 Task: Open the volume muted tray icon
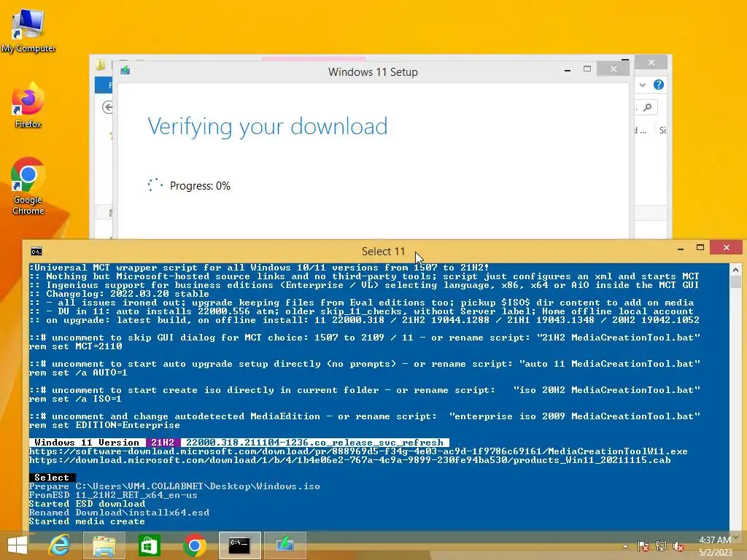[x=678, y=546]
